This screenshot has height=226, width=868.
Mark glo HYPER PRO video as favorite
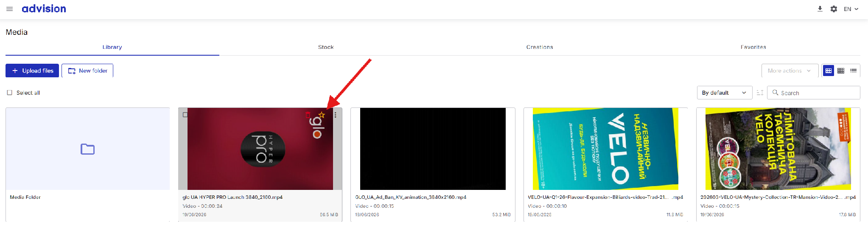[322, 115]
